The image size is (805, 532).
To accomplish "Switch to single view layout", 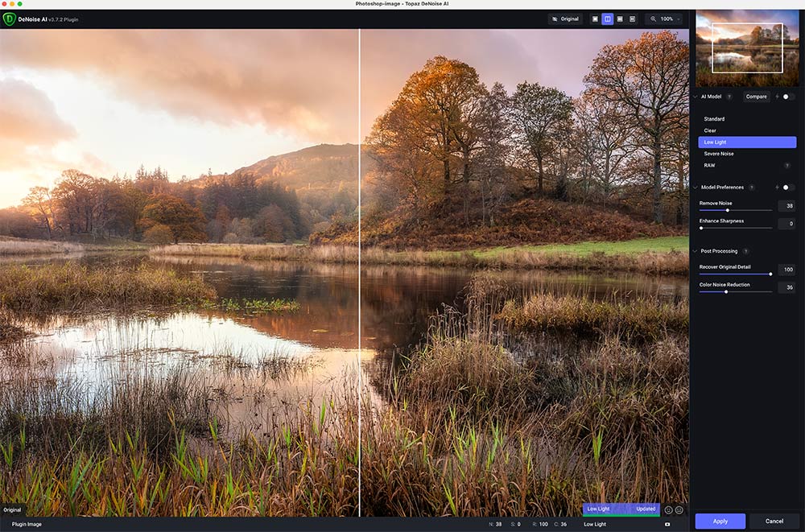I will pos(595,19).
